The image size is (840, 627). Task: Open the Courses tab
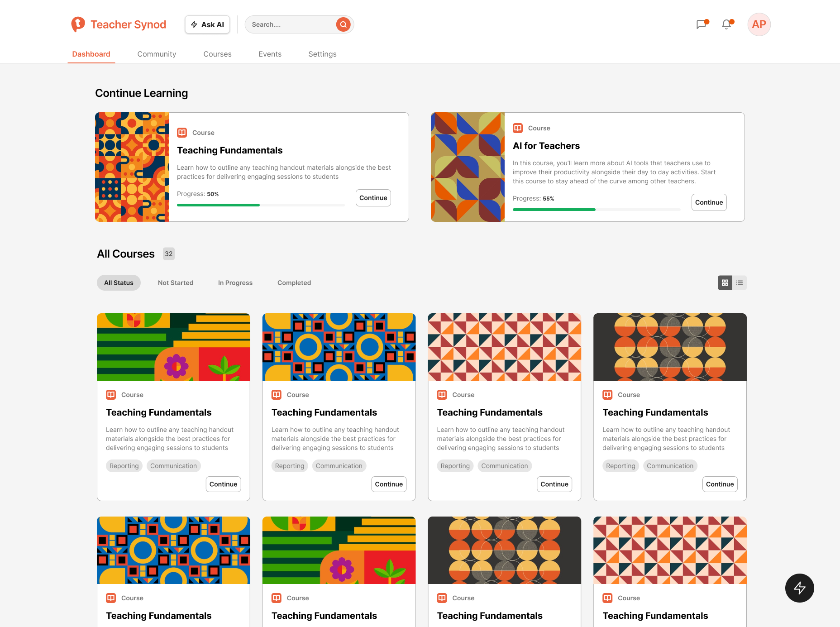[x=217, y=54]
